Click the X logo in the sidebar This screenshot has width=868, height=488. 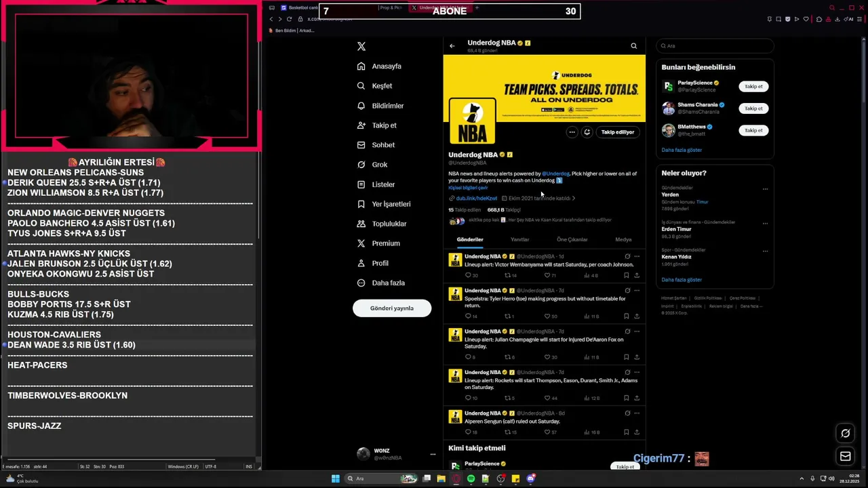tap(361, 46)
